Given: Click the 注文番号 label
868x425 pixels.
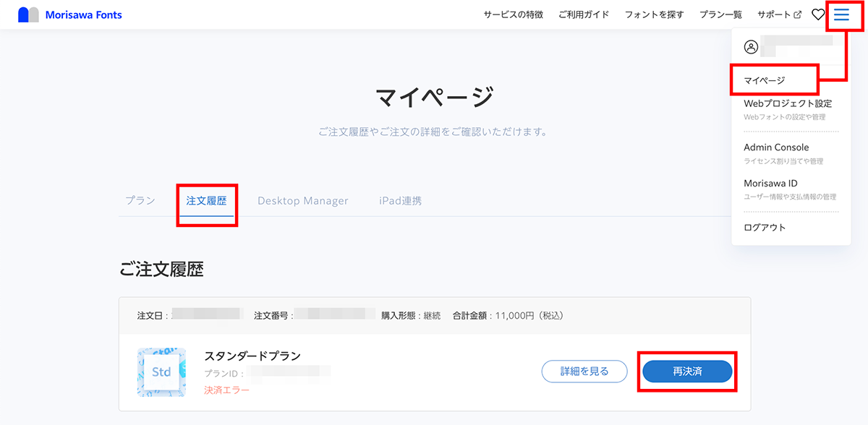Looking at the screenshot, I should (x=272, y=316).
